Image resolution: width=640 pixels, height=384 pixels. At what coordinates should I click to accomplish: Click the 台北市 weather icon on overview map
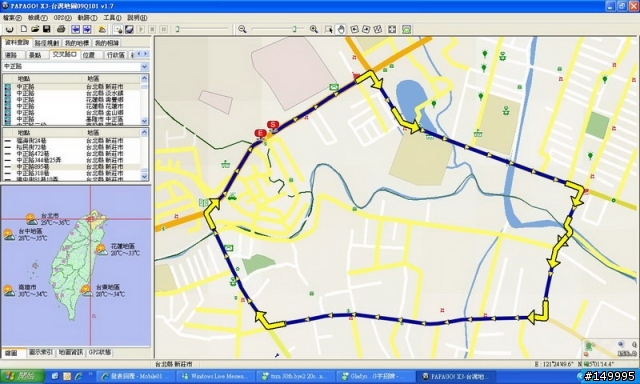coord(31,219)
